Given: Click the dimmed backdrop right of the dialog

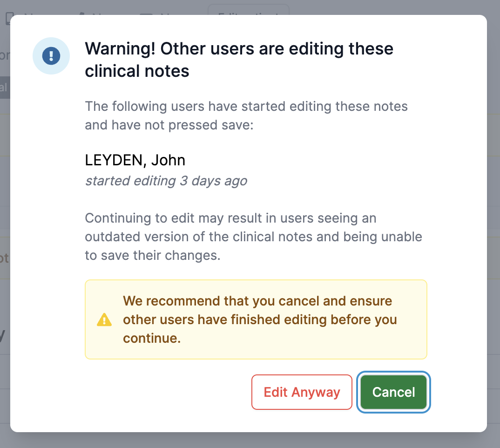Looking at the screenshot, I should 493,224.
